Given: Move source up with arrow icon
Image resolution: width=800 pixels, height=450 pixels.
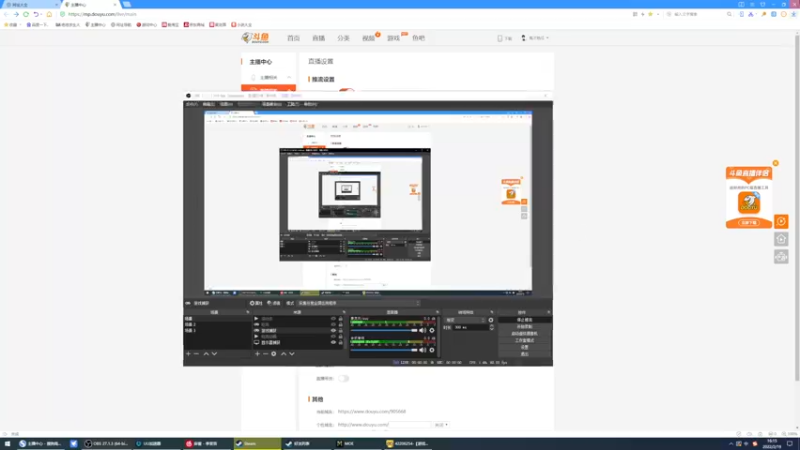Looking at the screenshot, I should point(284,354).
